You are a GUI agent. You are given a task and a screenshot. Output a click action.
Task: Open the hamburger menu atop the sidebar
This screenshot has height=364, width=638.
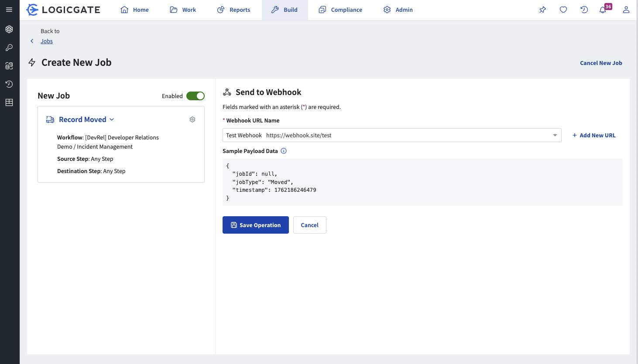pyautogui.click(x=10, y=10)
